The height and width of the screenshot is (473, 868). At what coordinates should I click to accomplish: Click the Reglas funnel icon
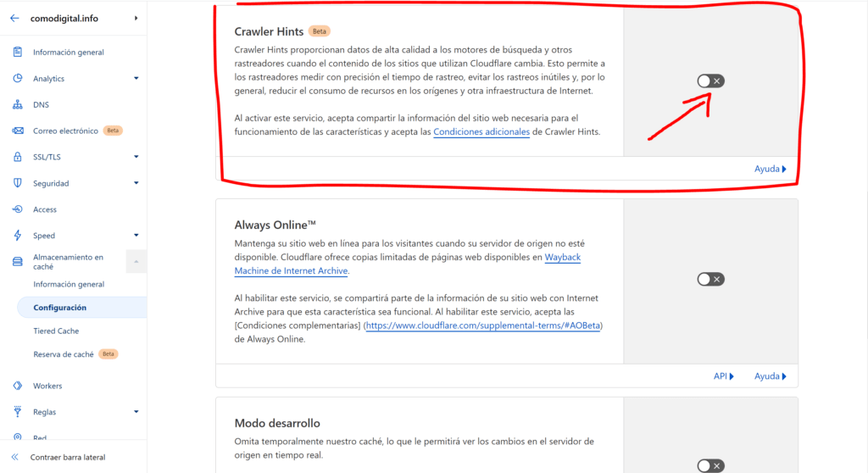(18, 411)
